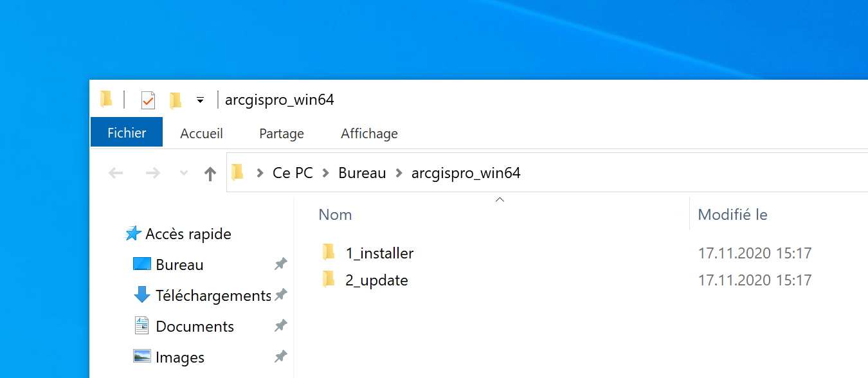
Task: Expand the recent locations dropdown chevron
Action: (183, 174)
